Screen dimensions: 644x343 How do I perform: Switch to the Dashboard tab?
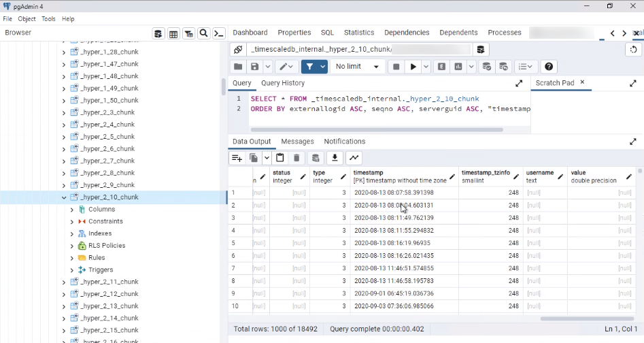point(250,33)
